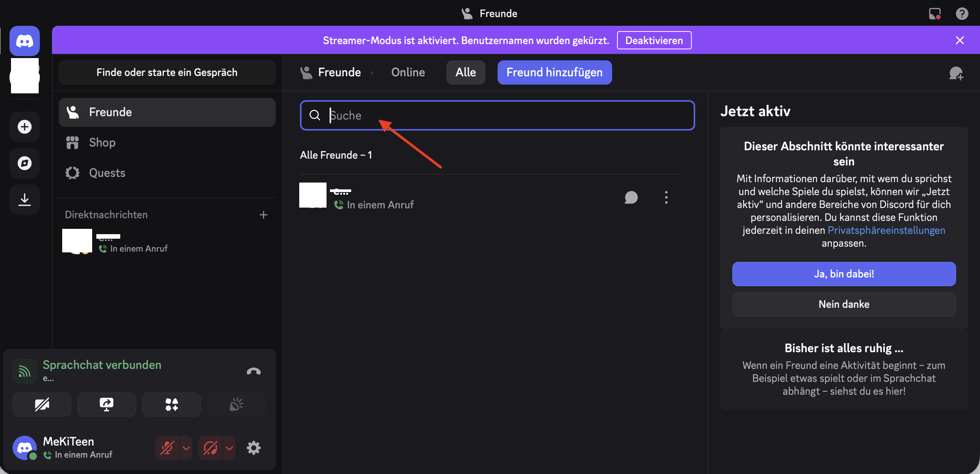Open the Privatsphäreeinstellungen link
The height and width of the screenshot is (474, 980).
pyautogui.click(x=886, y=230)
